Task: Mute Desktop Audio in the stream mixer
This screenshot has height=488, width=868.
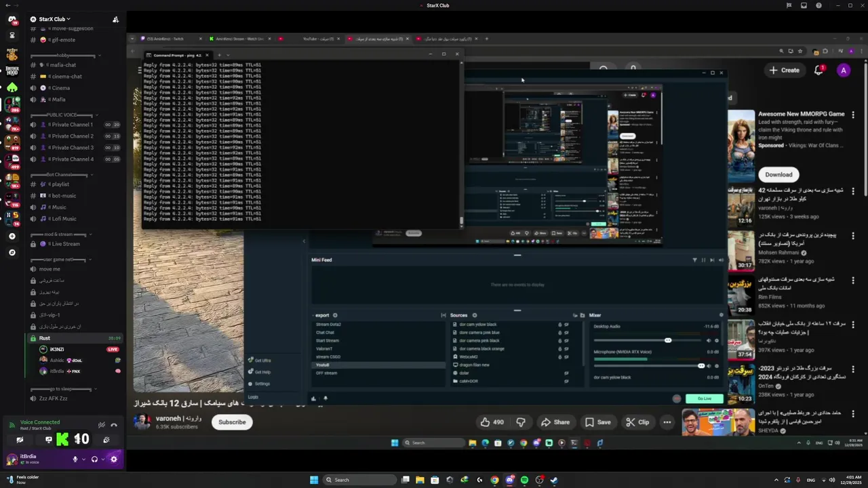Action: pyautogui.click(x=709, y=340)
